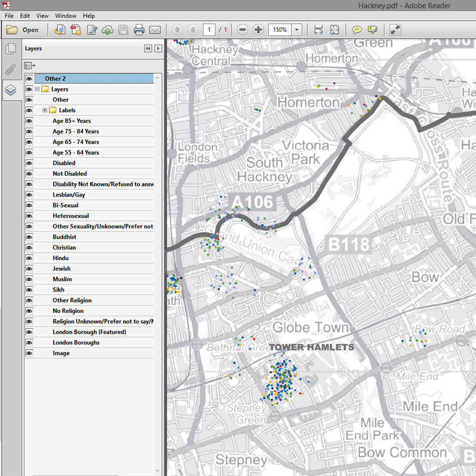
Task: Click the page number input field
Action: pos(209,30)
